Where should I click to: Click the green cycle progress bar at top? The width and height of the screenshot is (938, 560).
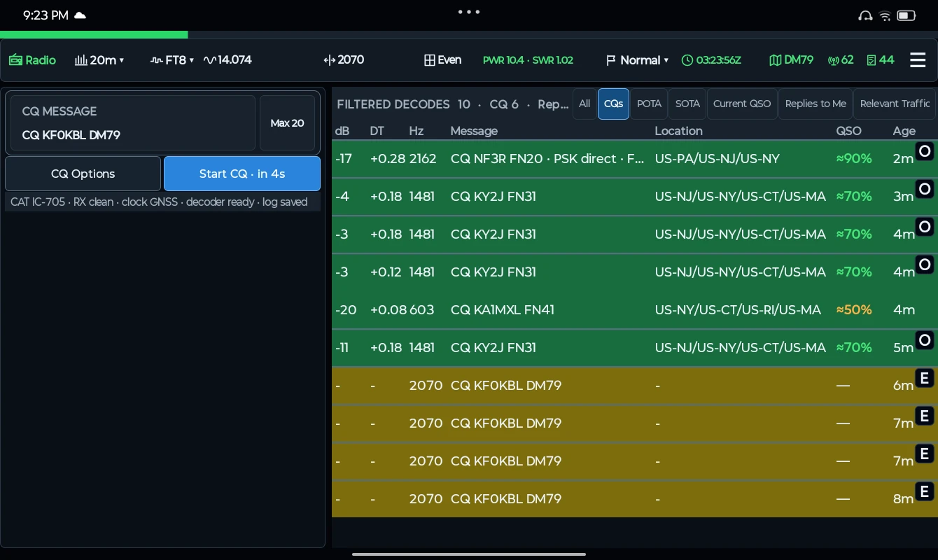[x=94, y=34]
